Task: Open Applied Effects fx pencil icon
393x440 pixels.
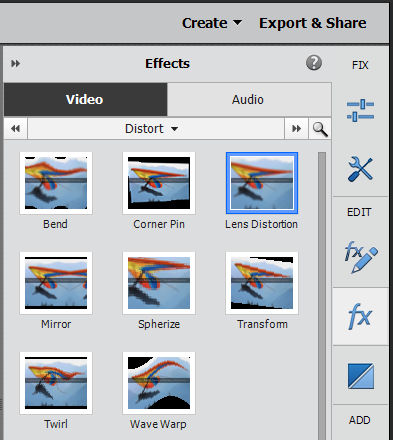Action: pyautogui.click(x=361, y=257)
